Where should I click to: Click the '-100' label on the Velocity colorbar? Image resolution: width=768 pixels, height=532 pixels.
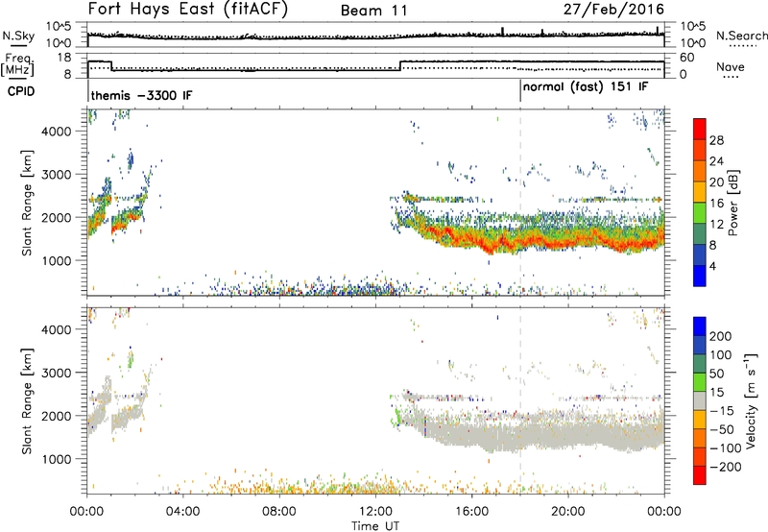point(726,448)
